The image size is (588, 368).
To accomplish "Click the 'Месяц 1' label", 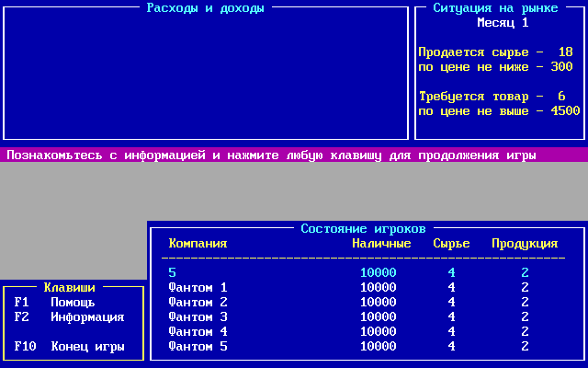I will [x=503, y=22].
